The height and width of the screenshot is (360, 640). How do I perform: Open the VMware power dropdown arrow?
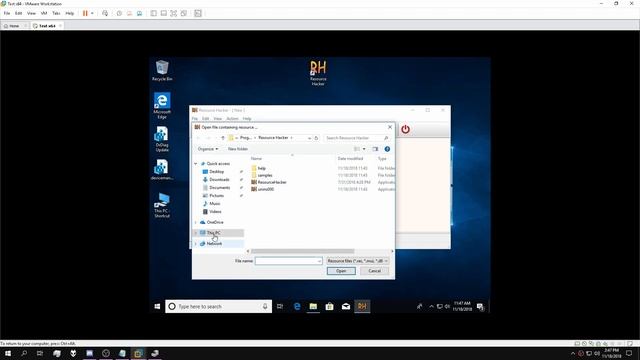(x=92, y=13)
